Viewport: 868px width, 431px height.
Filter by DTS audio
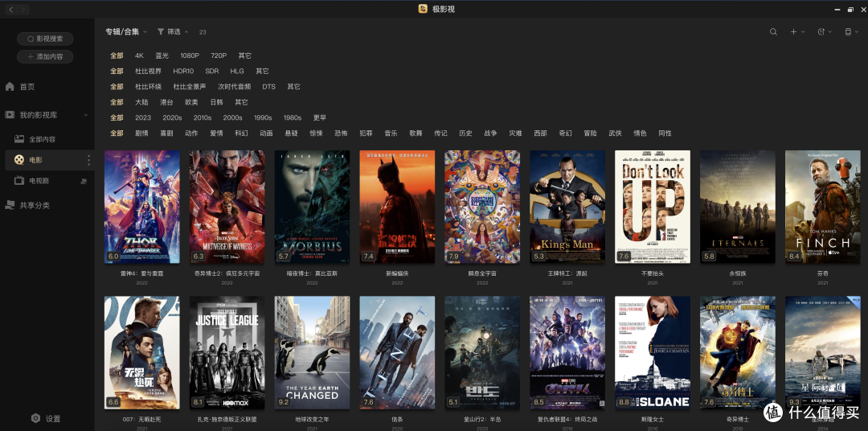pyautogui.click(x=268, y=86)
